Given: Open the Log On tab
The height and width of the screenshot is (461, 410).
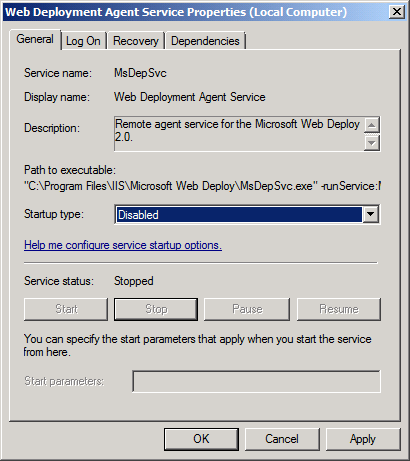Looking at the screenshot, I should (x=83, y=41).
